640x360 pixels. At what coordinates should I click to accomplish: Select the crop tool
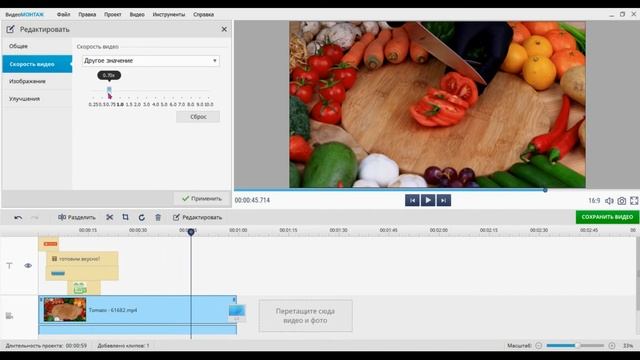coord(125,218)
